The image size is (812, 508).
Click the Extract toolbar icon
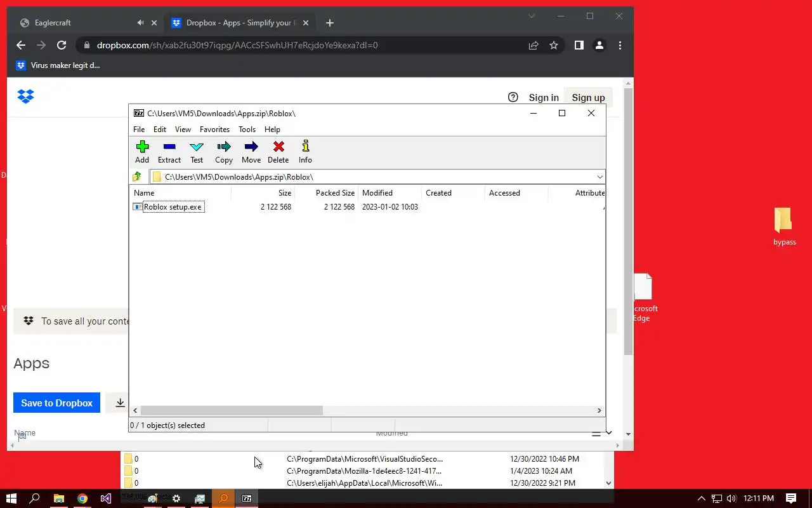169,152
